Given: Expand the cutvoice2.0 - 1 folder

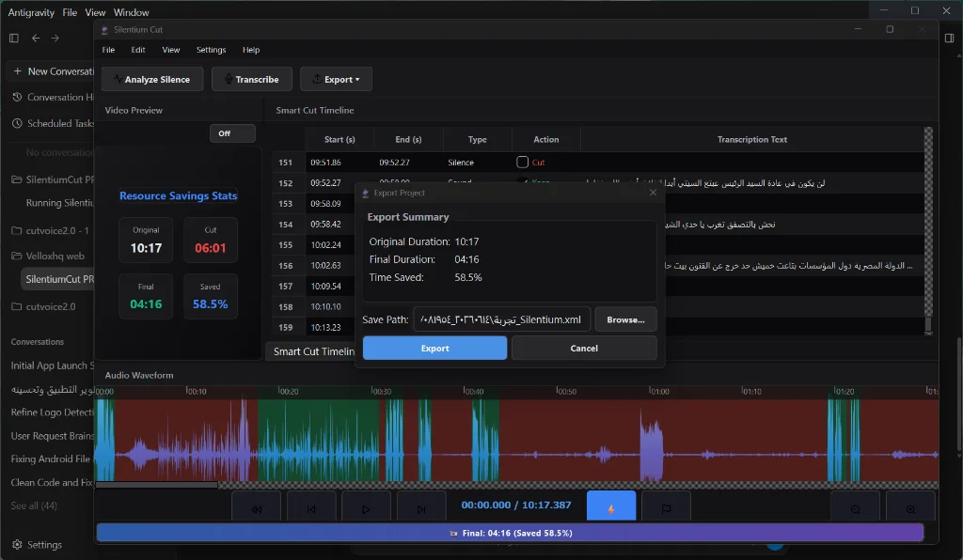Looking at the screenshot, I should [51, 230].
